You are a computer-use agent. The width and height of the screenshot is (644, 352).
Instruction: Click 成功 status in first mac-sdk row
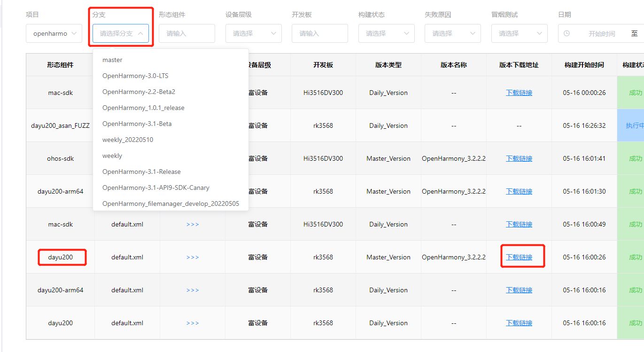click(631, 93)
